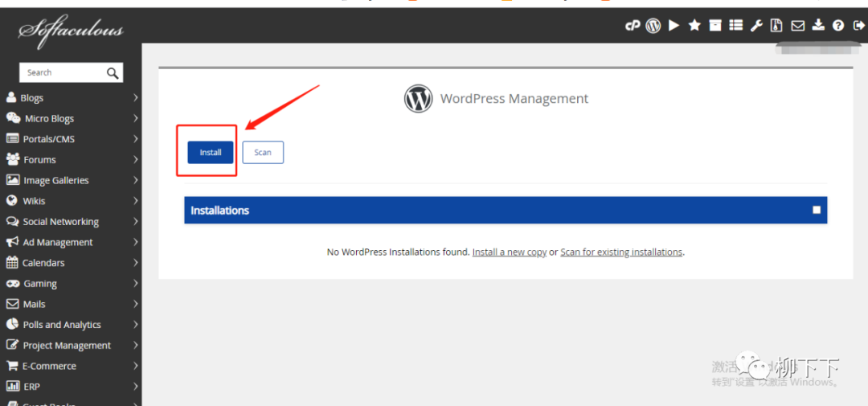Click the envelope email settings icon
This screenshot has width=868, height=406.
pyautogui.click(x=797, y=26)
